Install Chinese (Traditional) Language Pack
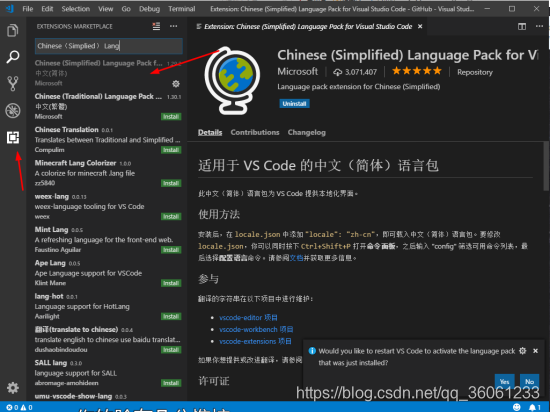Image resolution: width=550 pixels, height=412 pixels. (x=171, y=117)
